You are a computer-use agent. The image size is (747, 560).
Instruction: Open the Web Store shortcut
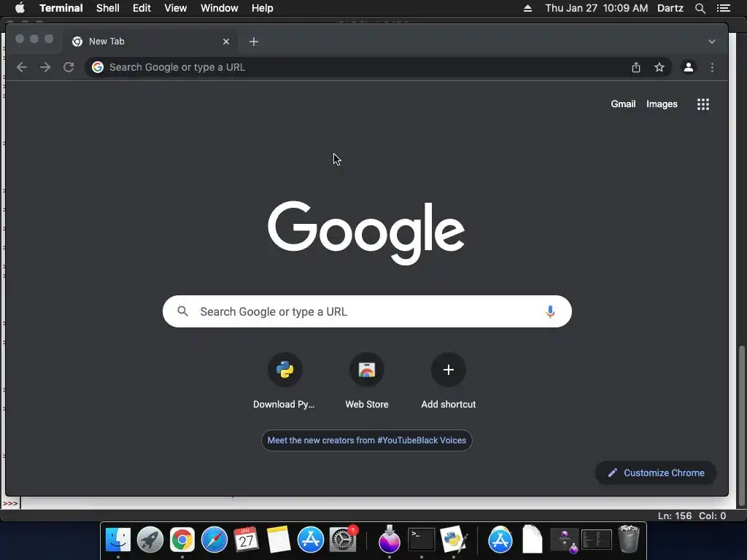click(x=367, y=381)
